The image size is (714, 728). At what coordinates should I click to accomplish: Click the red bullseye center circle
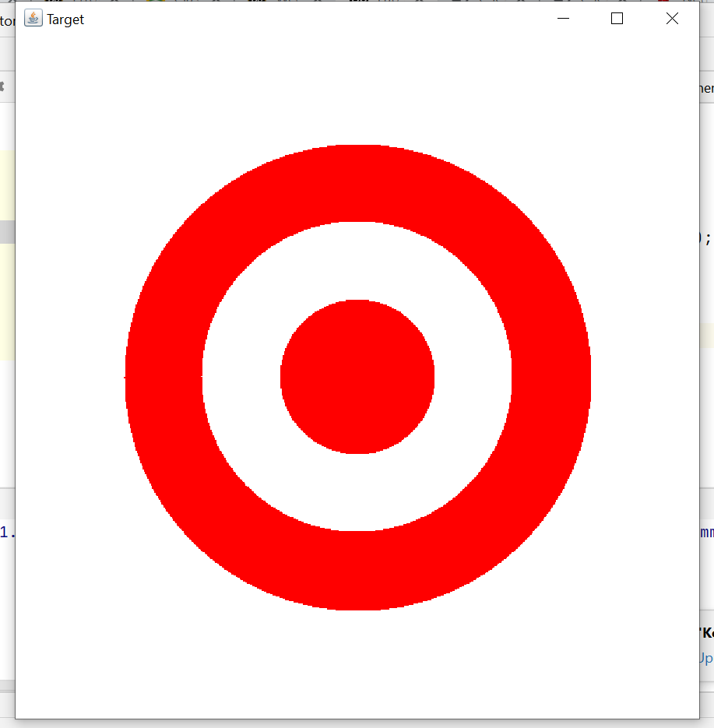pos(357,377)
